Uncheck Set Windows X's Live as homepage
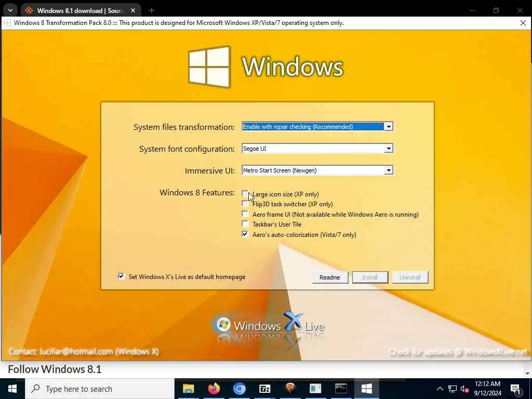This screenshot has height=399, width=532. pos(121,276)
